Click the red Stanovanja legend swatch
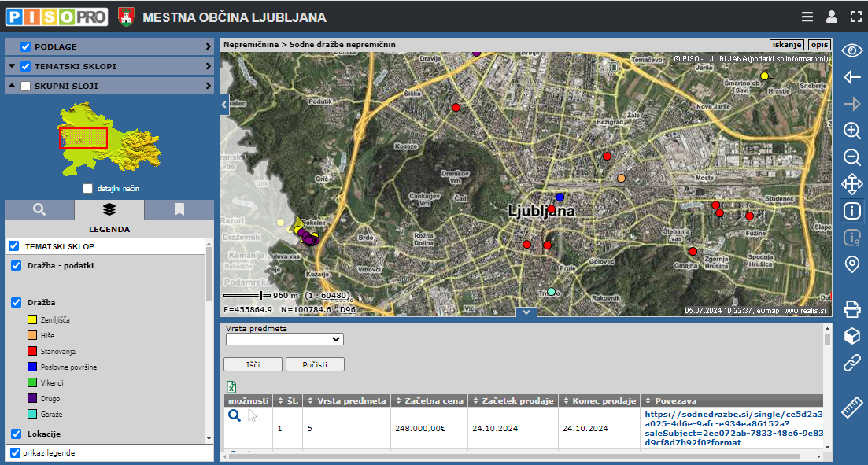Image resolution: width=868 pixels, height=465 pixels. click(32, 351)
